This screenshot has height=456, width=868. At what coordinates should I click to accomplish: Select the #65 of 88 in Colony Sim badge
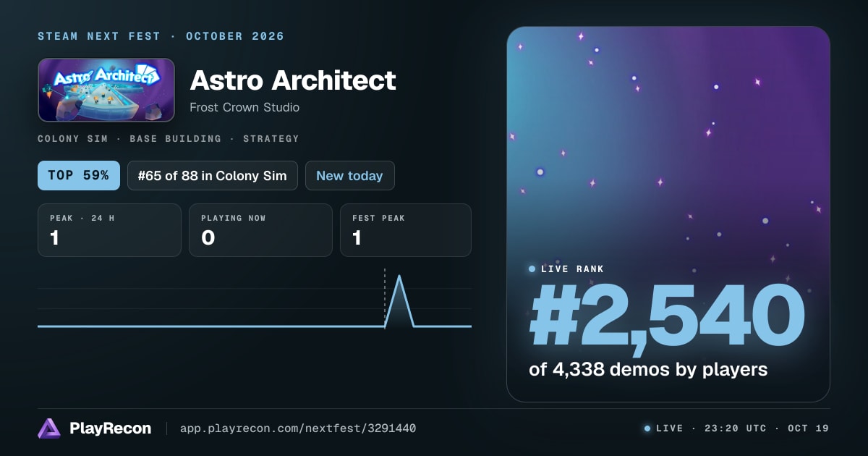click(x=213, y=176)
